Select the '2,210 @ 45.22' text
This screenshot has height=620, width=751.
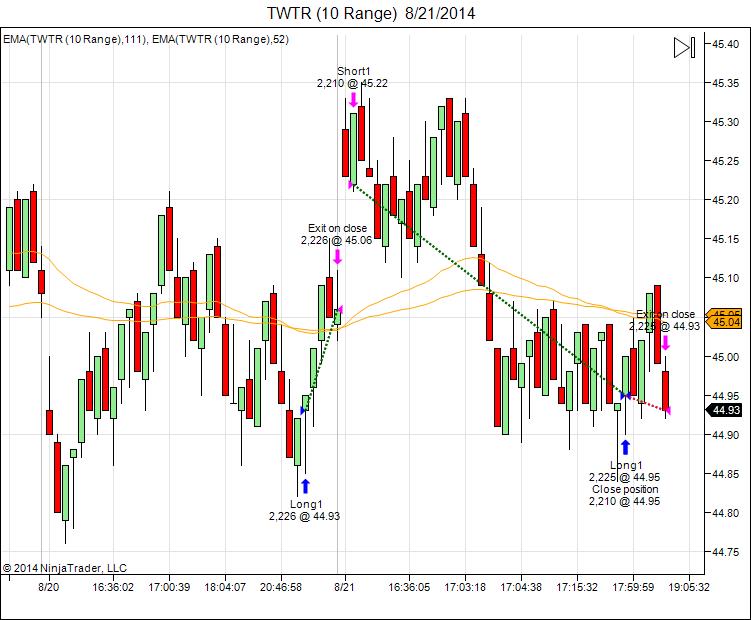coord(353,83)
